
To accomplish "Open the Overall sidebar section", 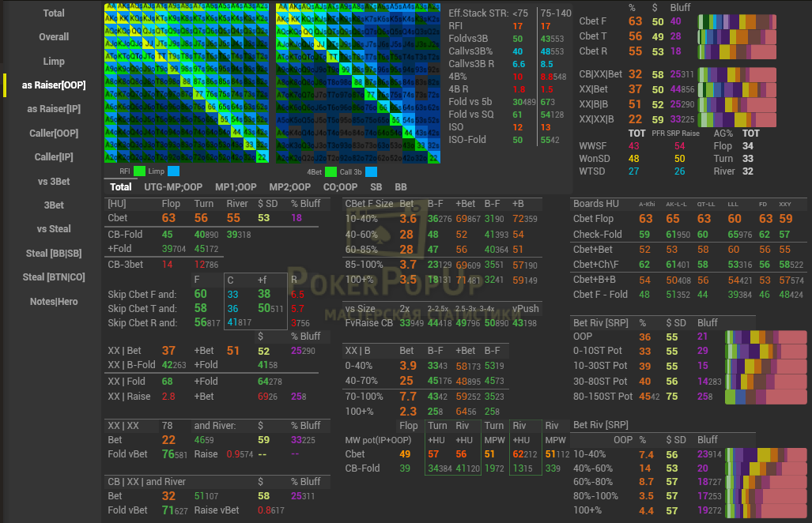I will (54, 37).
